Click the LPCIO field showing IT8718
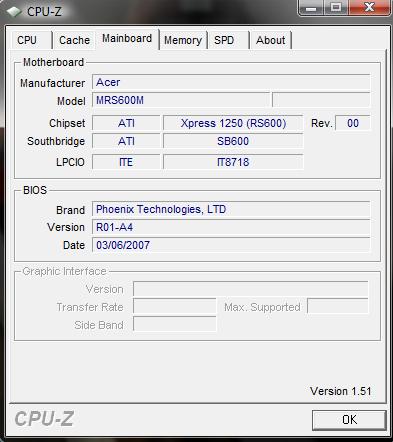This screenshot has height=442, width=393. (x=233, y=162)
